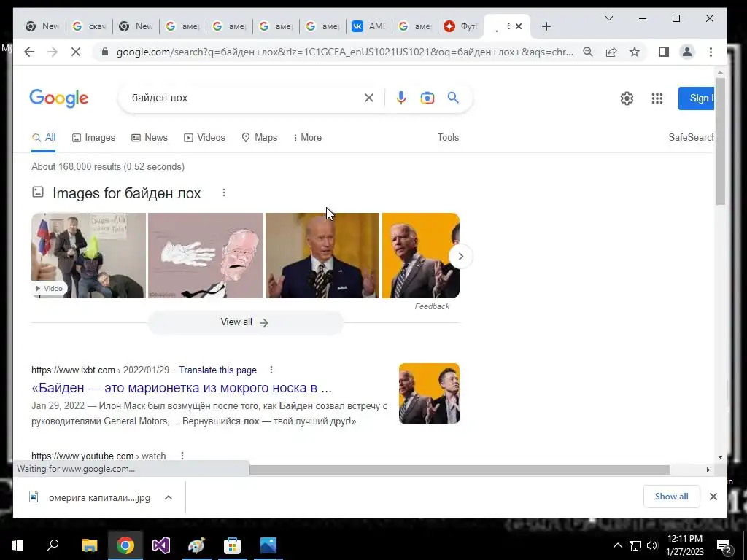This screenshot has height=560, width=747.
Task: Open options for the youtube.com result
Action: coord(182,456)
